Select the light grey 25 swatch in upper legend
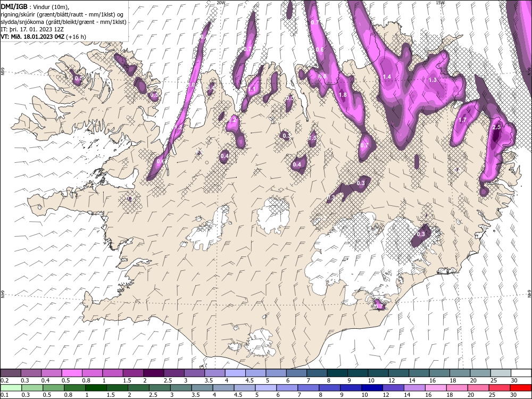This screenshot has width=532, height=399. (501, 373)
